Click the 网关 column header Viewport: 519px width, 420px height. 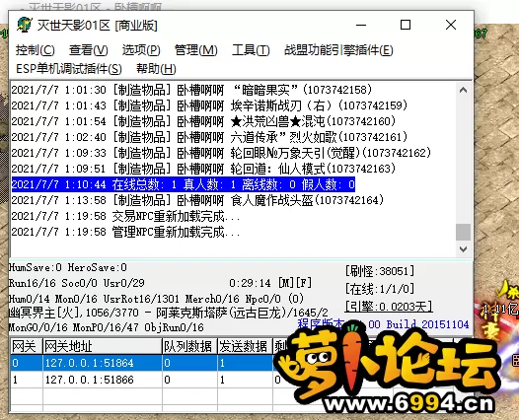coord(27,346)
